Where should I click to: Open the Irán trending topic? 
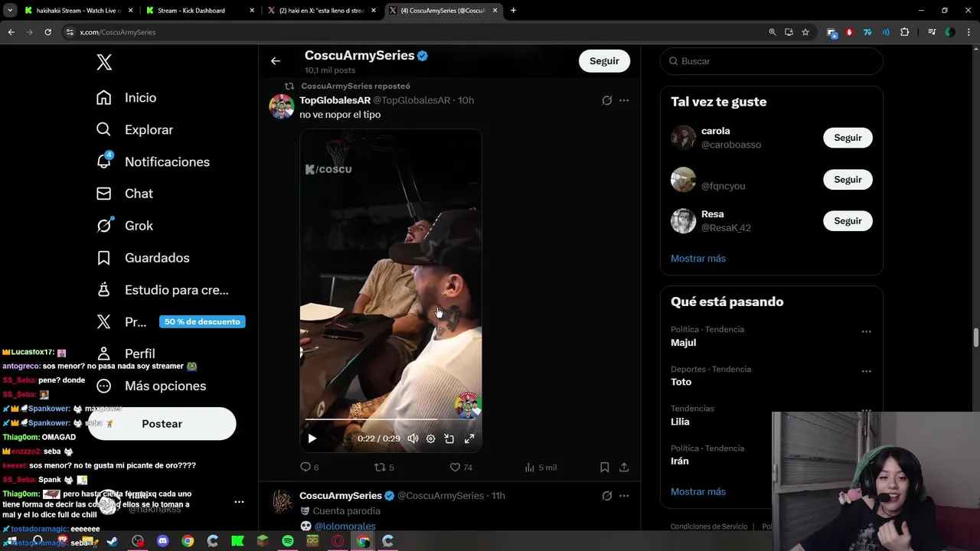[x=680, y=461]
